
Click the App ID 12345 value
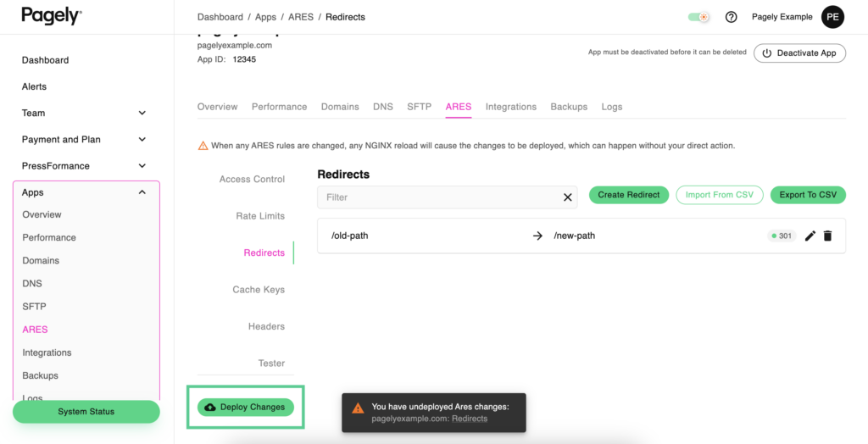tap(244, 59)
